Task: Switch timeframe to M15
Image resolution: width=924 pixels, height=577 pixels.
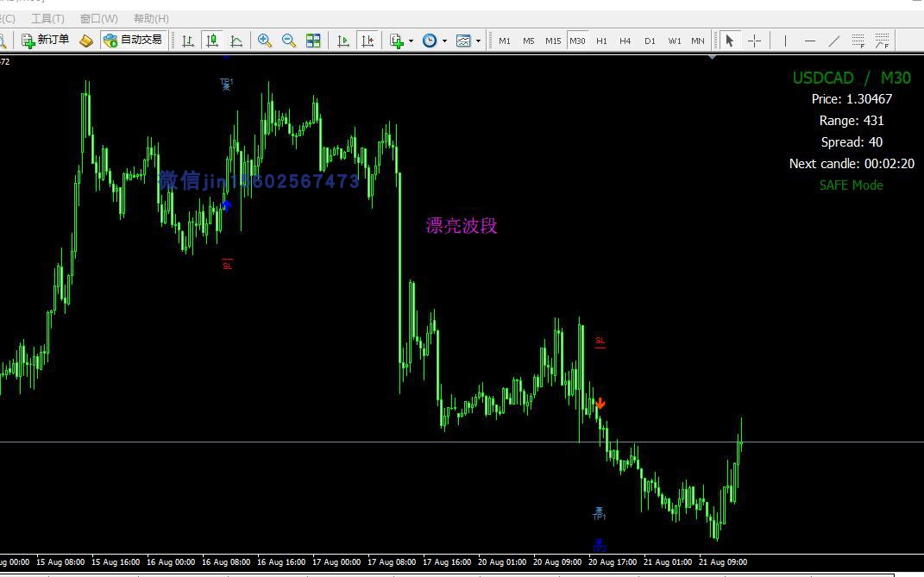Action: pyautogui.click(x=553, y=41)
